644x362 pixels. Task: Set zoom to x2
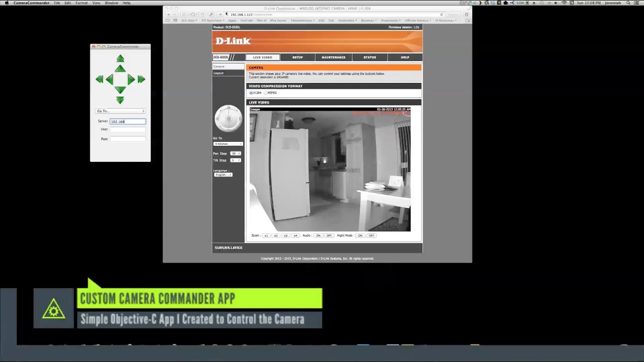276,235
